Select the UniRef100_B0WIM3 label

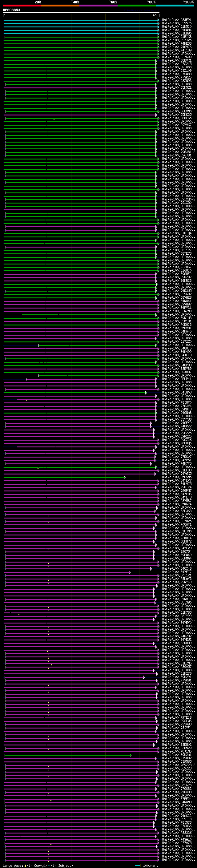(x=177, y=318)
